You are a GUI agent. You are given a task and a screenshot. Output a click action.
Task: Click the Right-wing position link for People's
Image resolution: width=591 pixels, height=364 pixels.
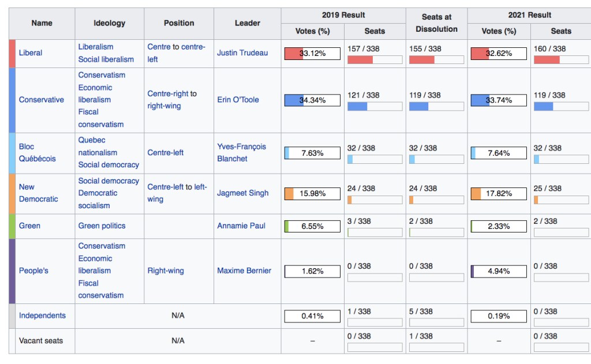point(166,271)
